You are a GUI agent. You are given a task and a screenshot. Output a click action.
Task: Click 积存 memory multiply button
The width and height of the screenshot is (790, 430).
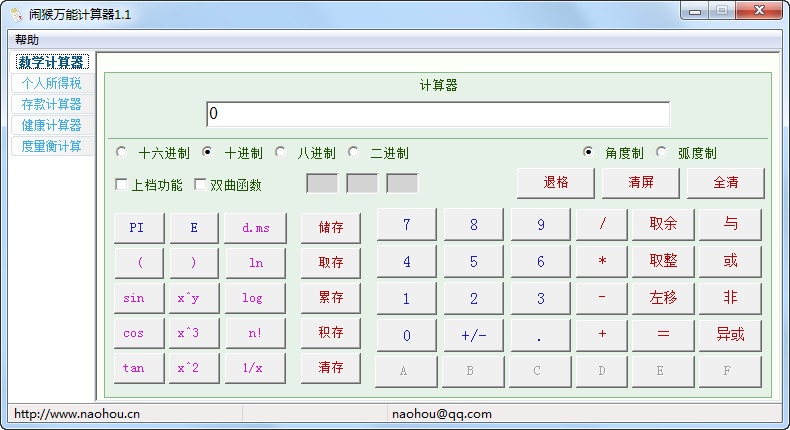pyautogui.click(x=331, y=333)
